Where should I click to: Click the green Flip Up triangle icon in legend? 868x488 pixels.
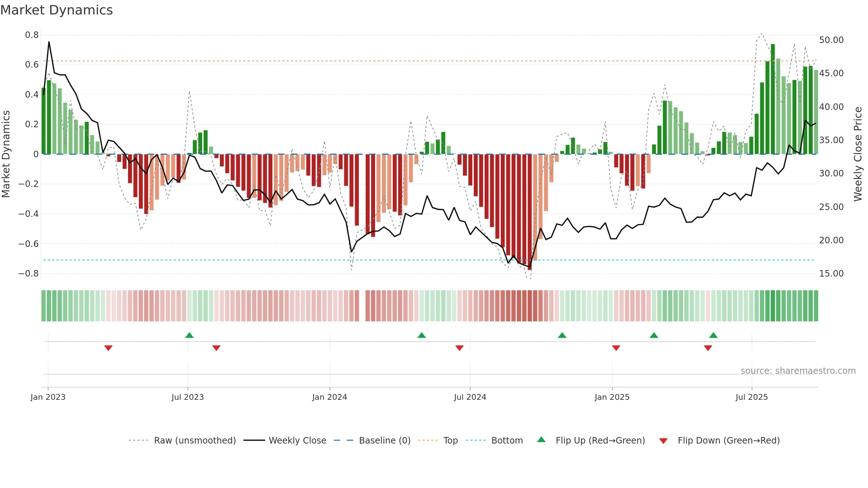tap(541, 440)
